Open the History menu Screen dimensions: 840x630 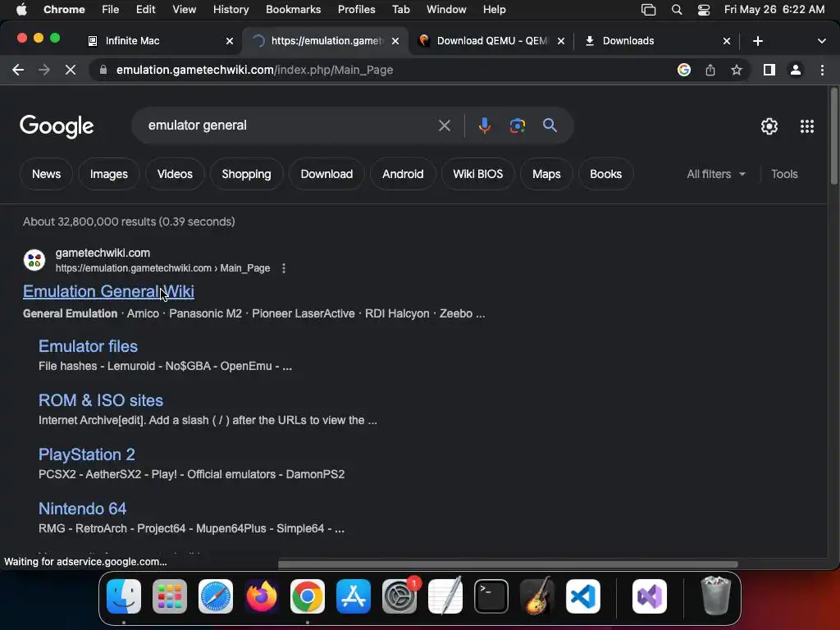[231, 10]
